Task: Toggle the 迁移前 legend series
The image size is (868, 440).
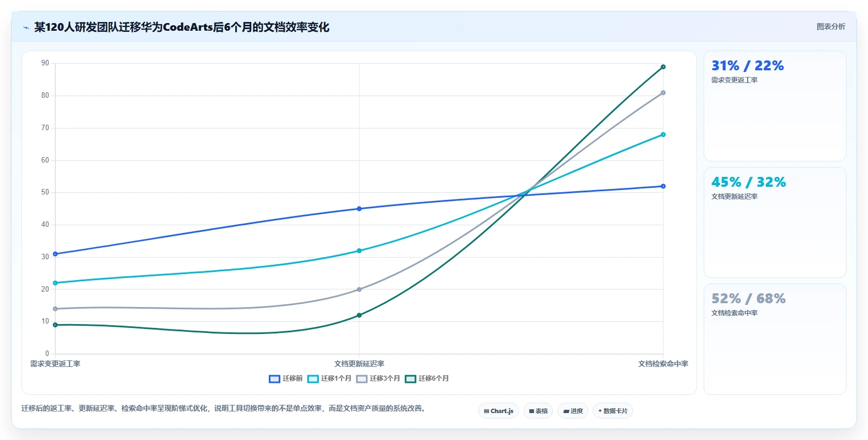Action: coord(286,378)
